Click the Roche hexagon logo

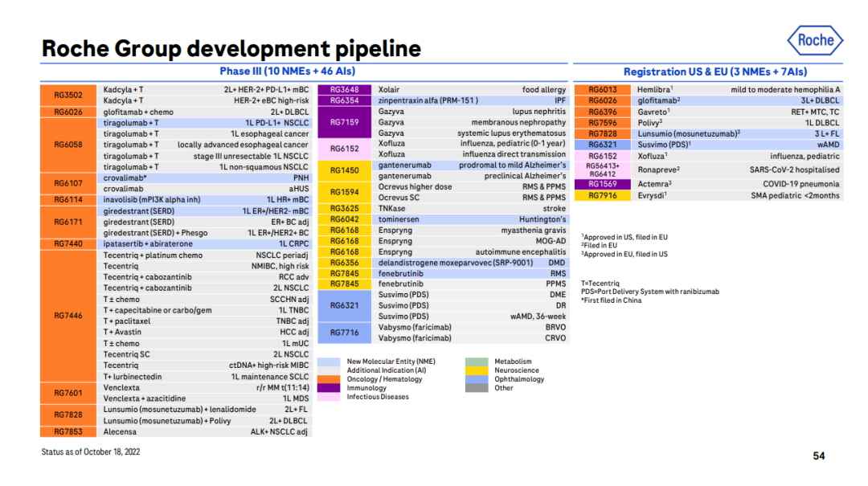815,40
